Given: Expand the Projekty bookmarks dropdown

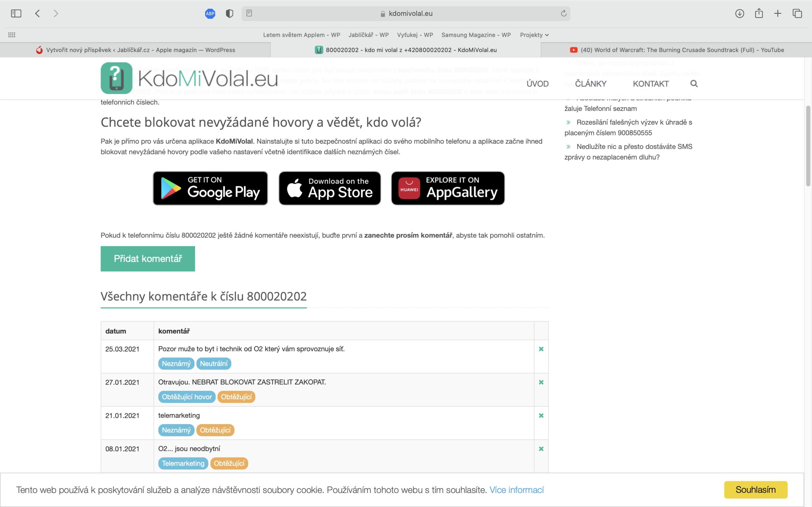Looking at the screenshot, I should (x=534, y=35).
